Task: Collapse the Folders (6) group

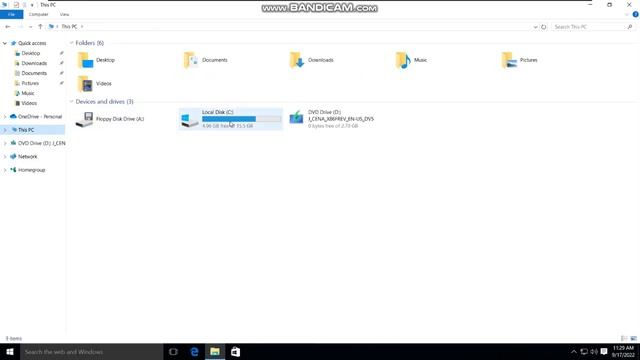Action: click(x=71, y=43)
